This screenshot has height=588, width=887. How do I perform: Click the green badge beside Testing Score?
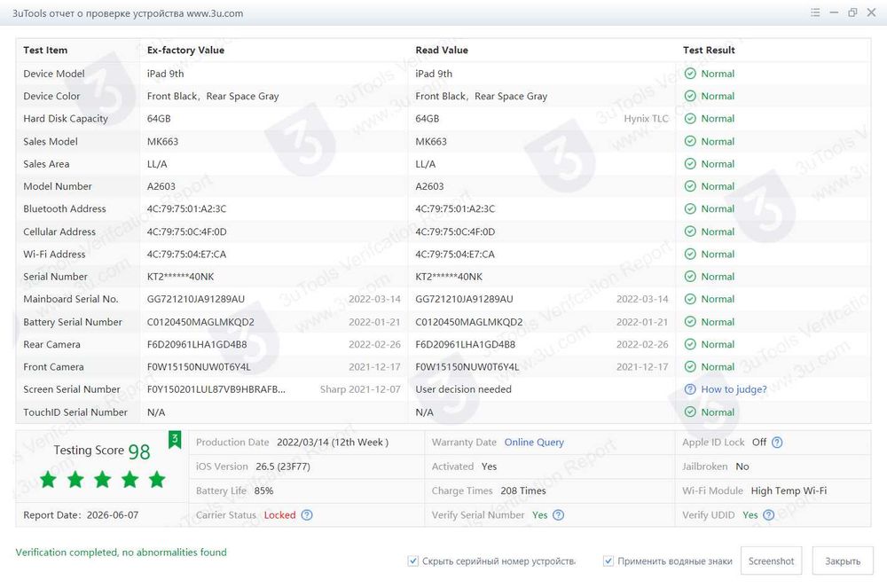(x=175, y=440)
